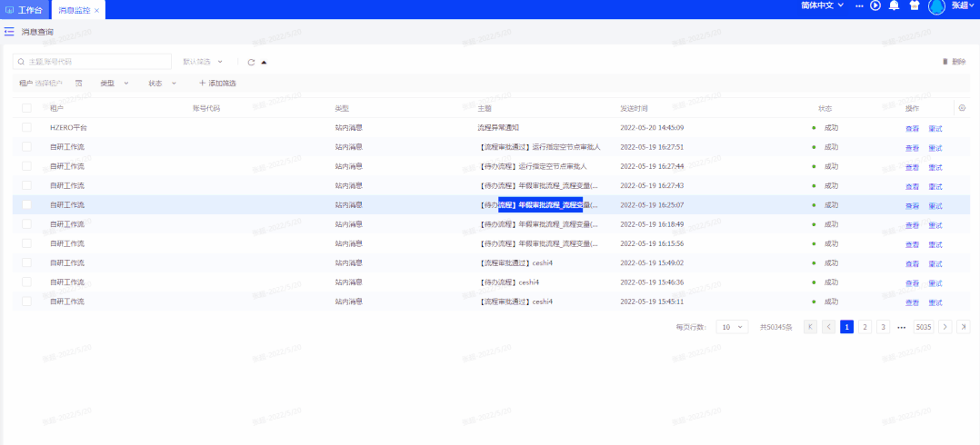
Task: Click the refresh icon beside default filter
Action: [251, 62]
